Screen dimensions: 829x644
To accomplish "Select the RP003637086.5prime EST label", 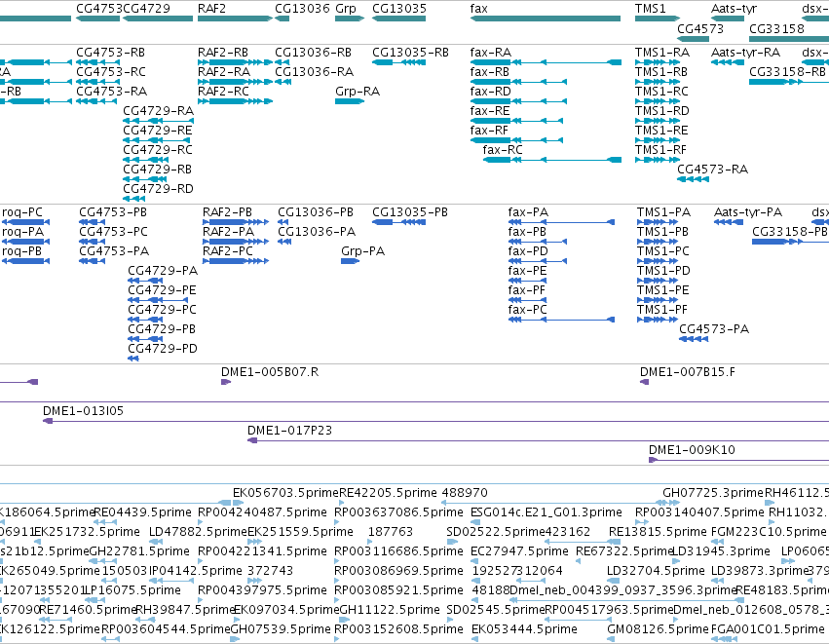I will (x=398, y=512).
